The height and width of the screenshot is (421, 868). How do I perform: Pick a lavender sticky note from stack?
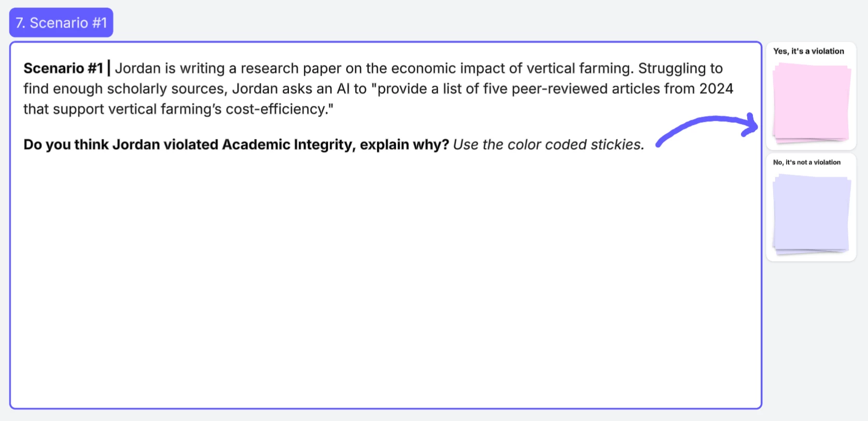coord(811,214)
